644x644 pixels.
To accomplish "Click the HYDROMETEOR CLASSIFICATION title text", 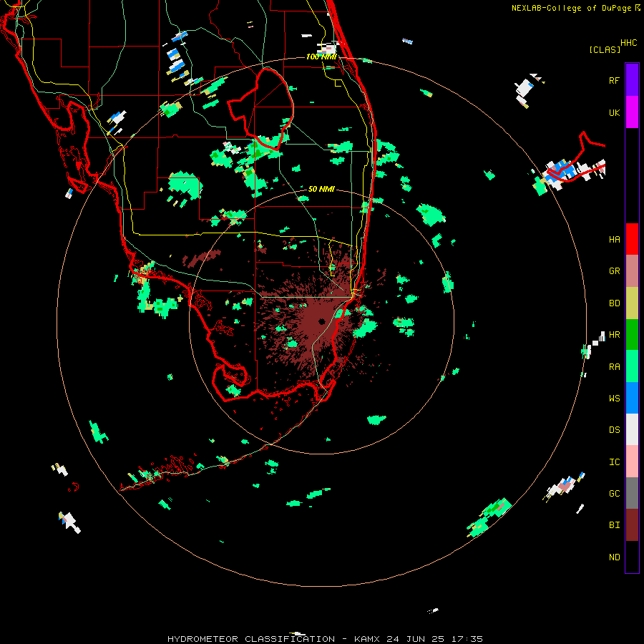I will 251,639.
